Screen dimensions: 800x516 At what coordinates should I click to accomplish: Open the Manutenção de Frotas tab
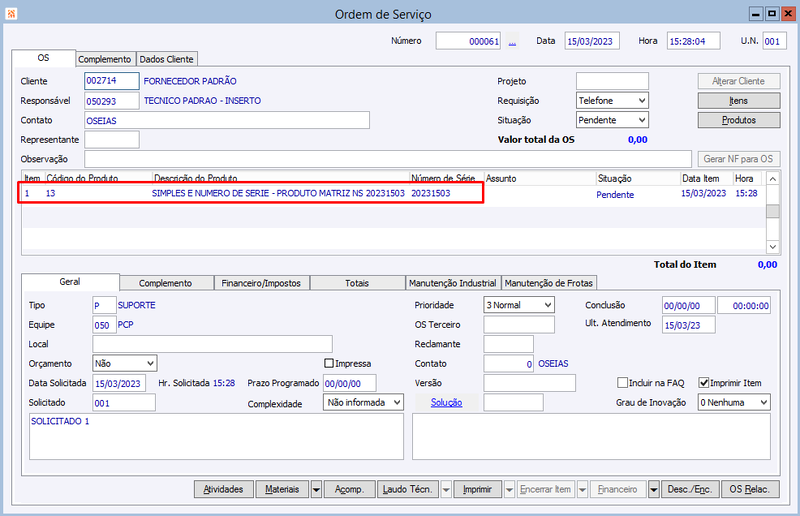548,283
